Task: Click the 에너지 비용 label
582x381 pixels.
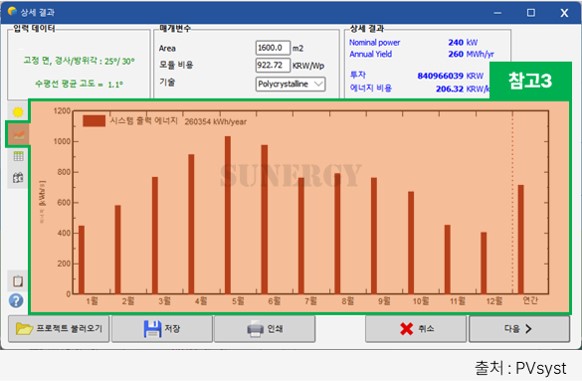Action: click(x=370, y=88)
